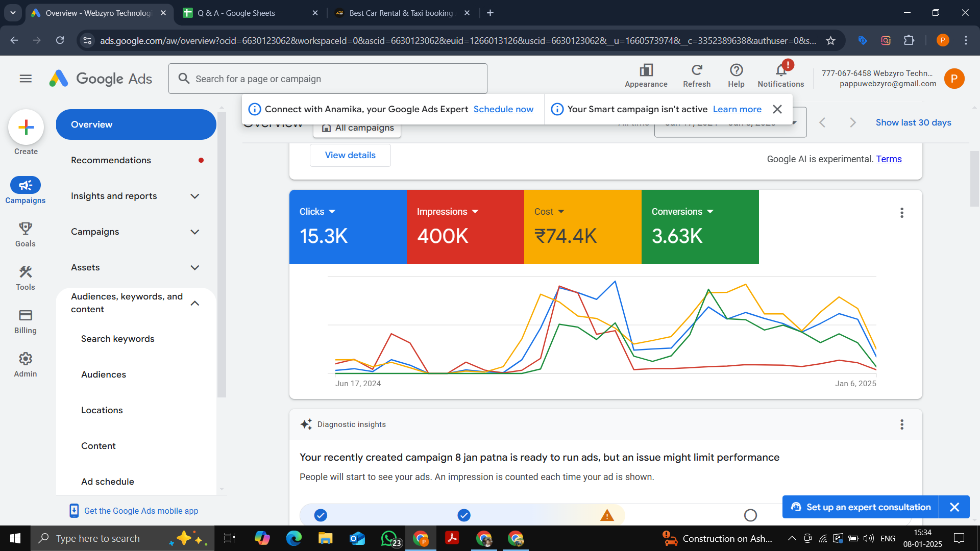Click Schedule now link
Image resolution: width=980 pixels, height=551 pixels.
click(503, 109)
